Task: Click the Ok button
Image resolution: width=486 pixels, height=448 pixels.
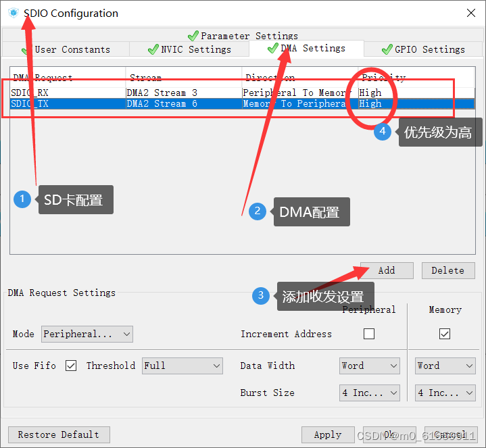Action: [x=389, y=434]
